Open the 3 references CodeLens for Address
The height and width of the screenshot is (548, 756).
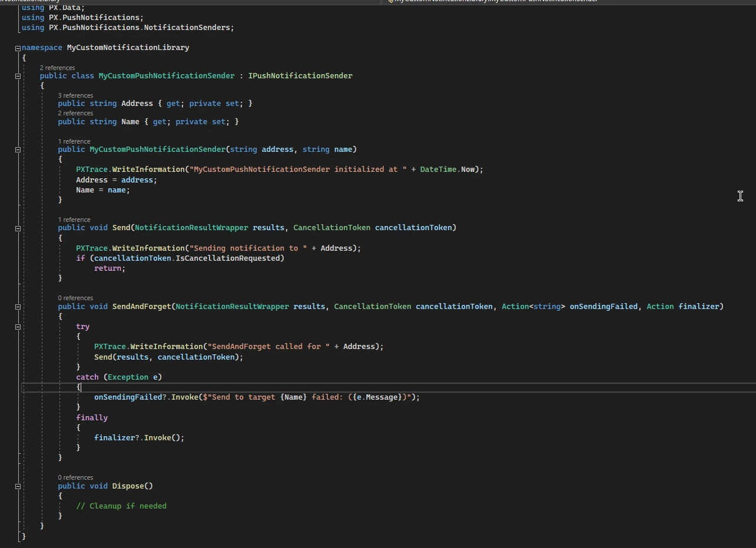pyautogui.click(x=75, y=95)
